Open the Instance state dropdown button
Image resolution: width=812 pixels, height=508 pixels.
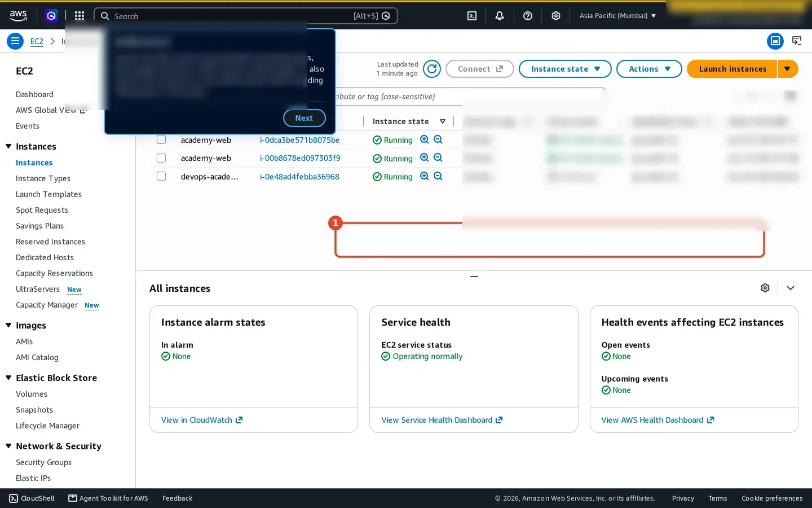tap(565, 69)
